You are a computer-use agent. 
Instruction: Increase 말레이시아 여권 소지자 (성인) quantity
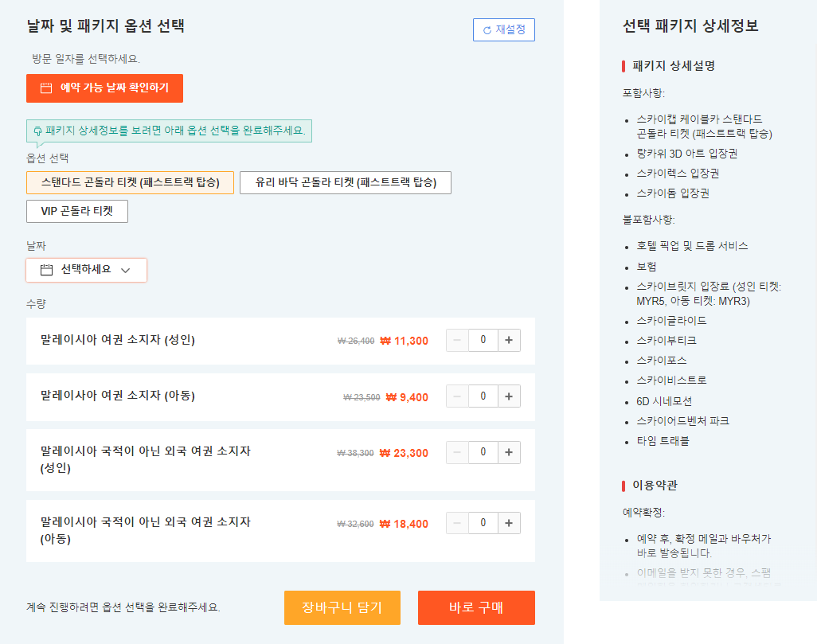509,340
